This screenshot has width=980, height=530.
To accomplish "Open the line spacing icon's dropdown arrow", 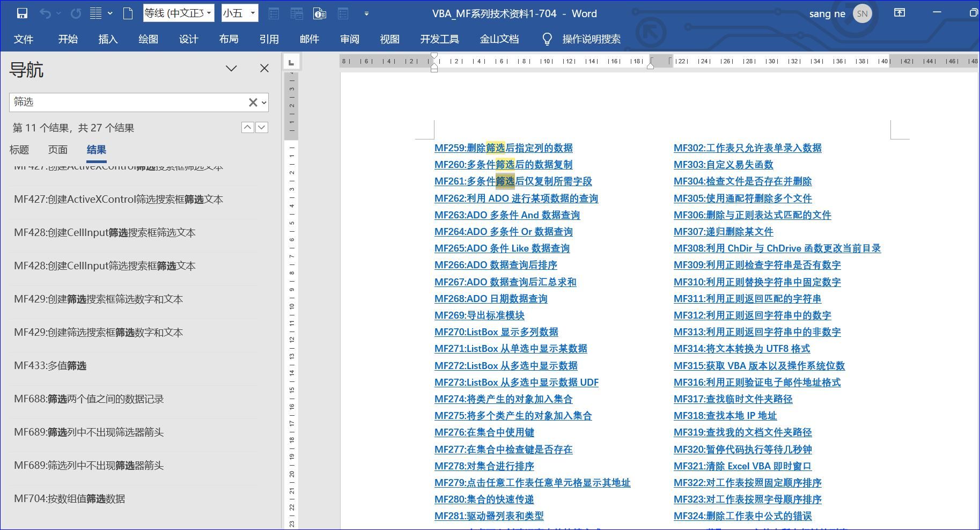I will (110, 13).
